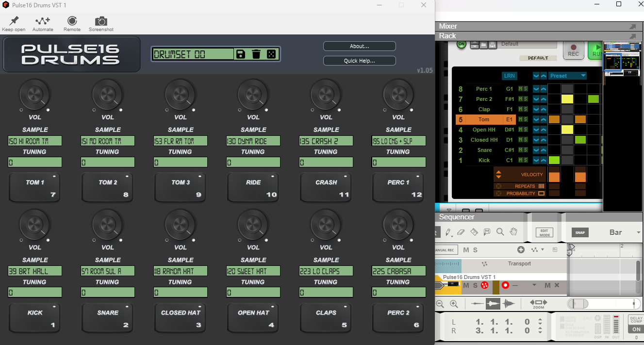This screenshot has width=644, height=345.
Task: Mute the Kick lane in the step sequencer
Action: pyautogui.click(x=520, y=160)
